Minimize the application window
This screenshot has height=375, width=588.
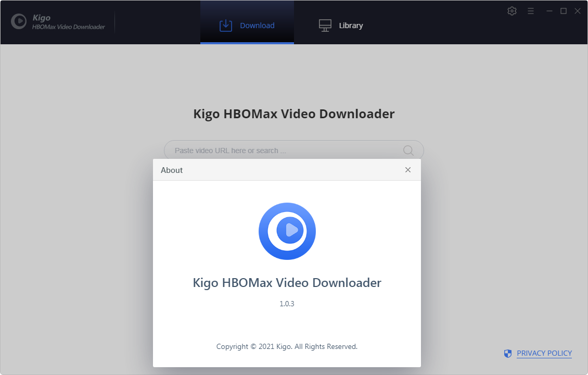coord(549,11)
